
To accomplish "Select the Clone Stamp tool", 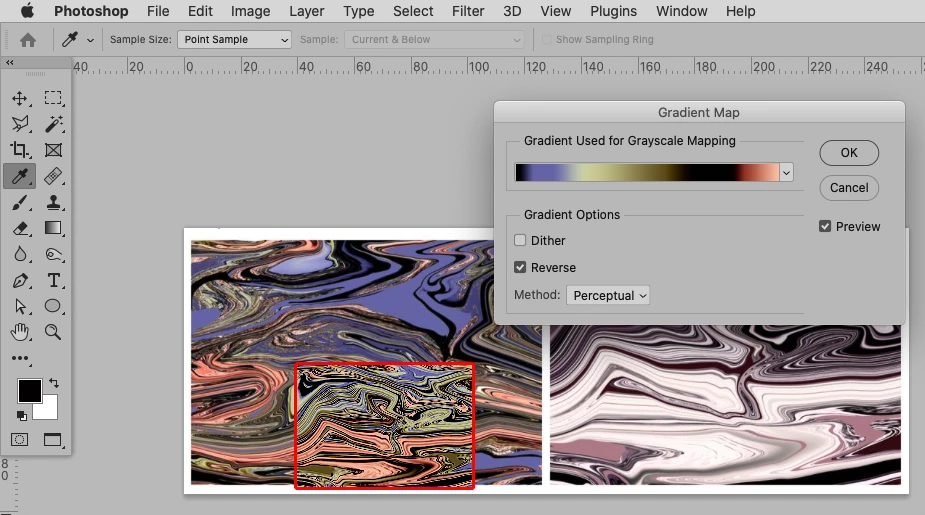I will (x=53, y=202).
